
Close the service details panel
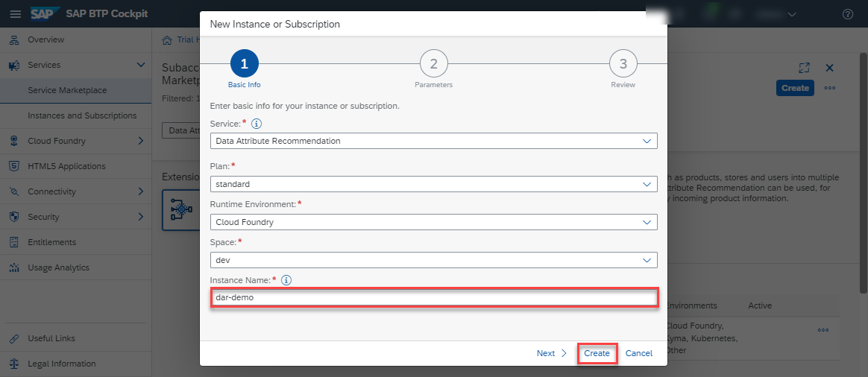tap(829, 68)
